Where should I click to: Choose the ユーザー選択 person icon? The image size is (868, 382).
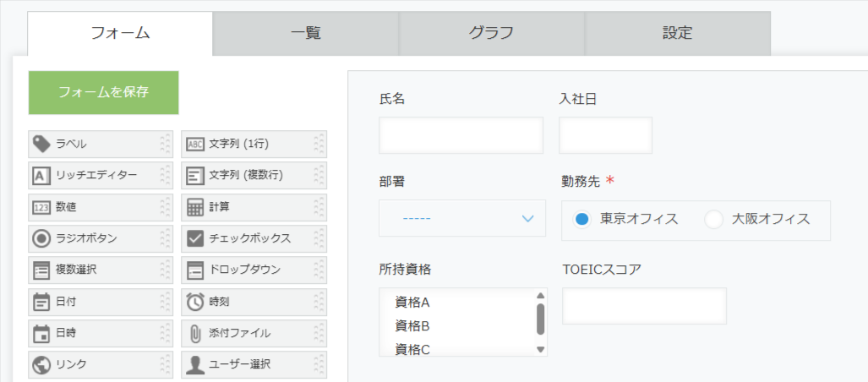(195, 365)
